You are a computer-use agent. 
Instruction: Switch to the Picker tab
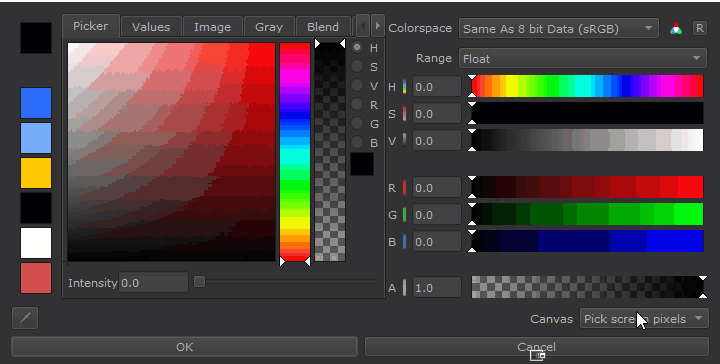coord(90,26)
